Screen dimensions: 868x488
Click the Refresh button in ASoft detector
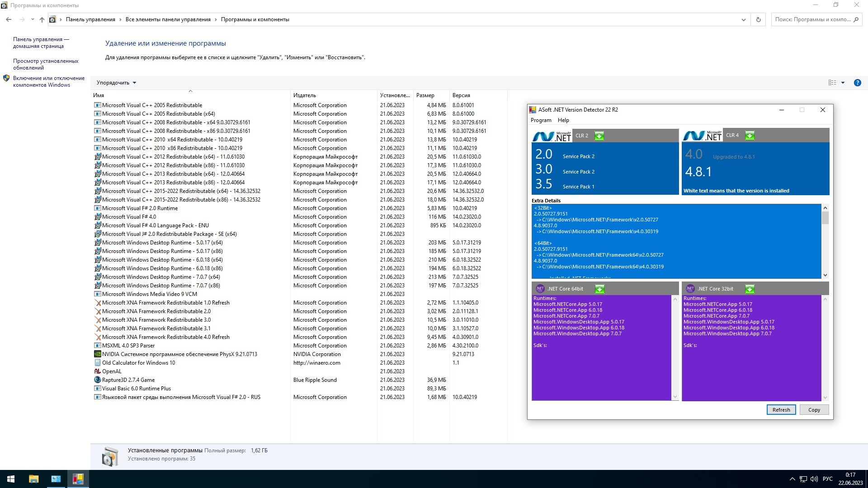(x=782, y=410)
